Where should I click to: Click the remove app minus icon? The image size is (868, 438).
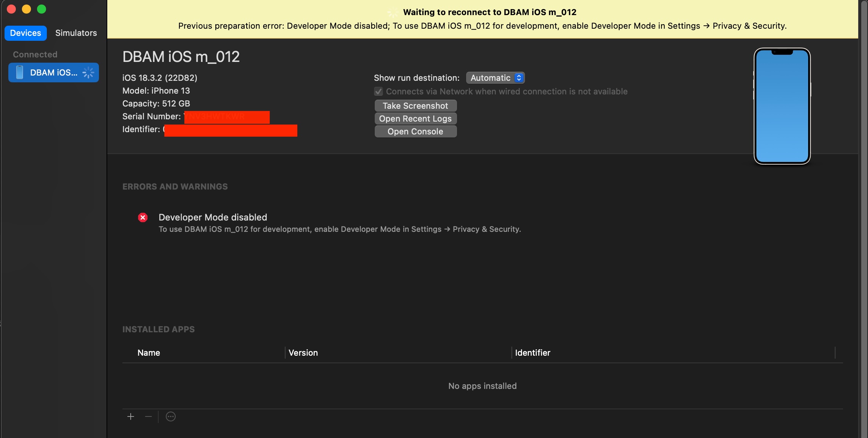(148, 416)
